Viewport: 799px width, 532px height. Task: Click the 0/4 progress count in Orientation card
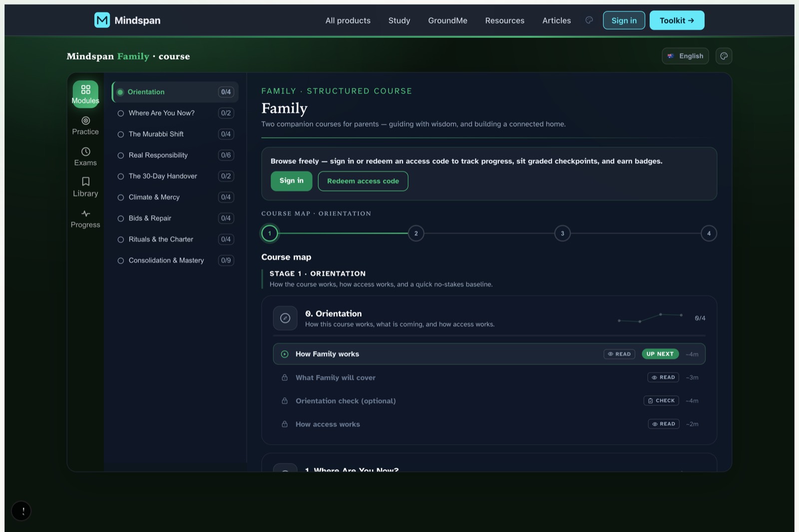700,318
